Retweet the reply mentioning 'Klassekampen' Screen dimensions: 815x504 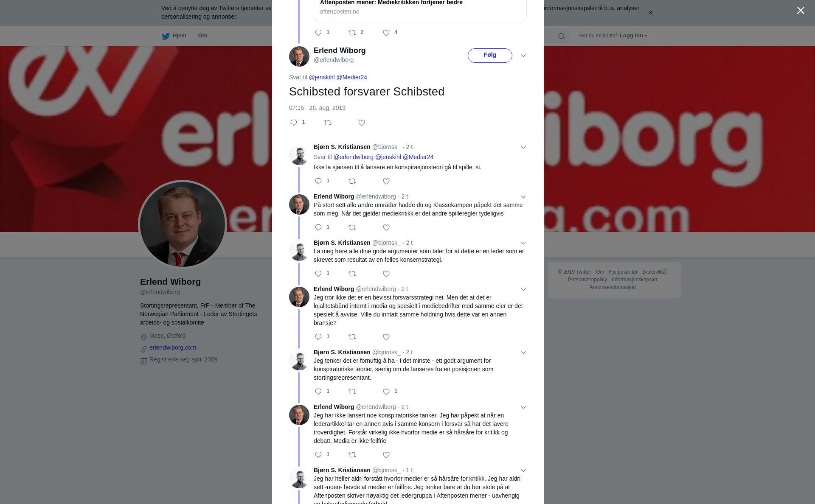352,227
